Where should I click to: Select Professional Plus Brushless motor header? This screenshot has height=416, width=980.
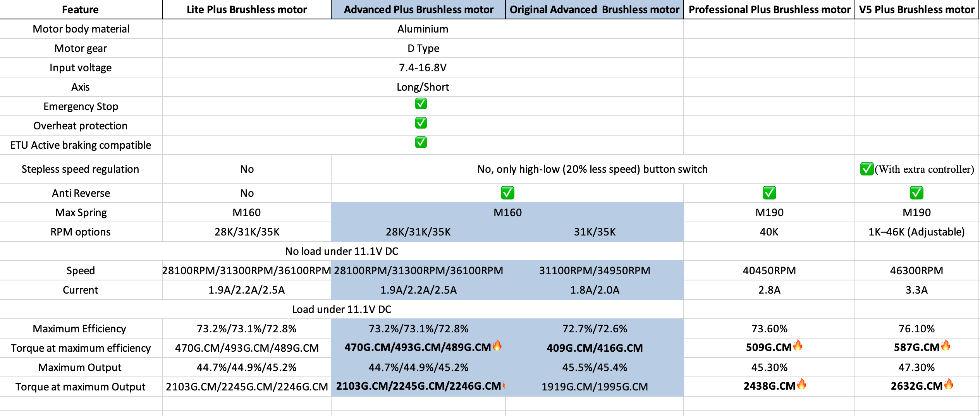click(x=769, y=10)
